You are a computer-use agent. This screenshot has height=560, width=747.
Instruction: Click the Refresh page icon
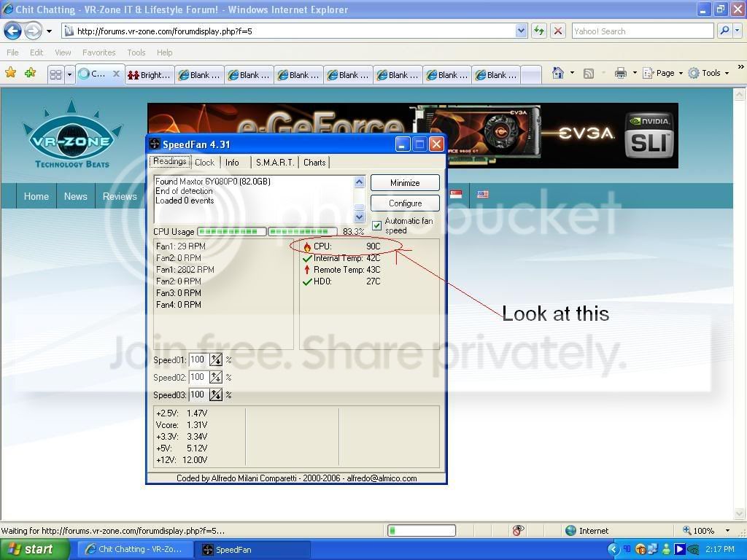coord(539,31)
